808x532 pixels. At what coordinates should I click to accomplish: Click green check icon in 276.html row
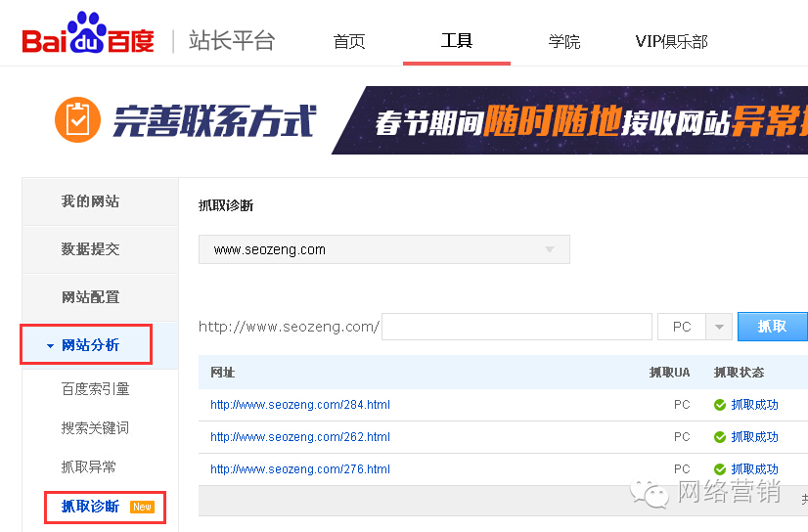pos(720,469)
